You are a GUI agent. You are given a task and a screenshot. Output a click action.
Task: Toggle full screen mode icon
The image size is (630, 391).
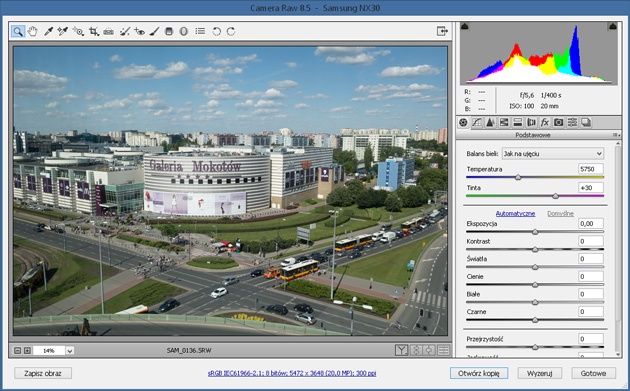pyautogui.click(x=442, y=31)
